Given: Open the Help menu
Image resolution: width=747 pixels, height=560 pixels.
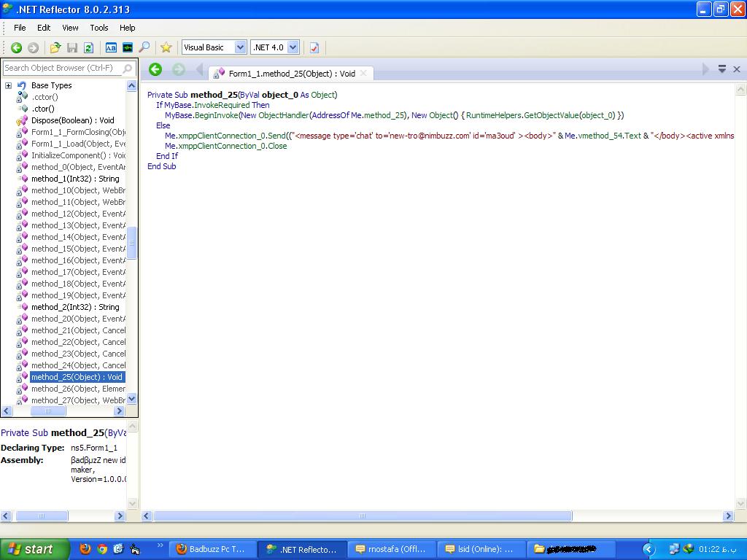Looking at the screenshot, I should click(127, 28).
